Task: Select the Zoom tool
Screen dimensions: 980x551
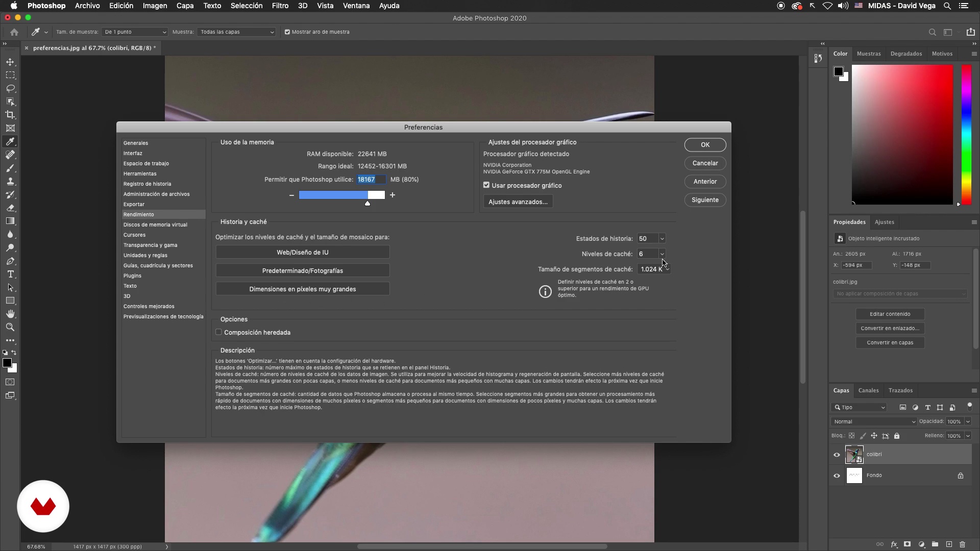Action: click(x=10, y=327)
